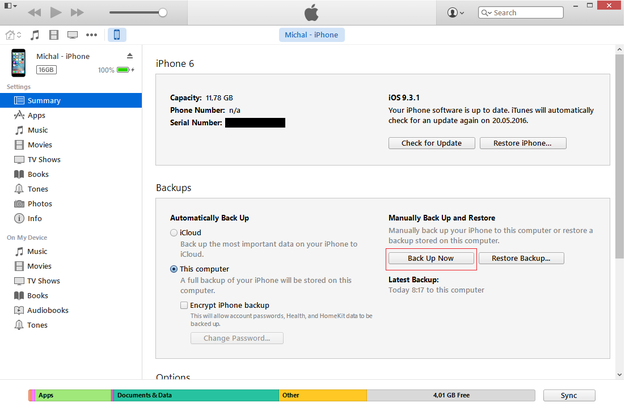Click the 'Today 8:17 to this computer' text
The width and height of the screenshot is (625, 411).
436,290
